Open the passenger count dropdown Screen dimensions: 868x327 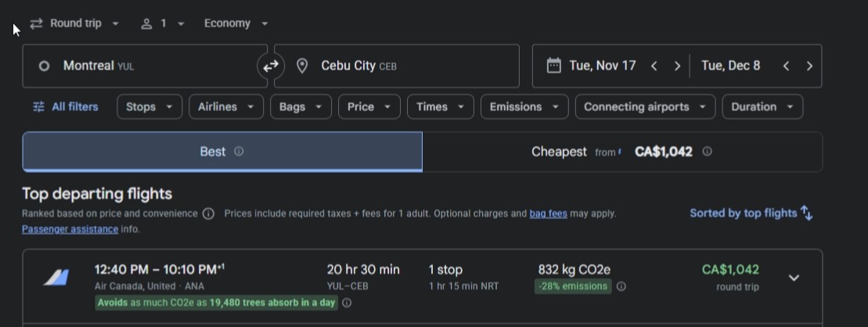coord(162,23)
